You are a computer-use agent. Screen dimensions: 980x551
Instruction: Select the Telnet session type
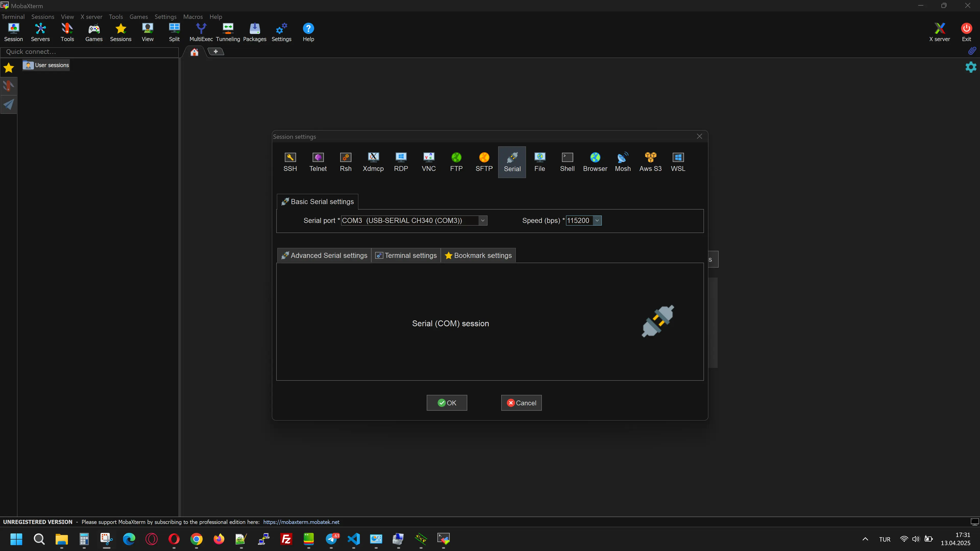click(318, 162)
